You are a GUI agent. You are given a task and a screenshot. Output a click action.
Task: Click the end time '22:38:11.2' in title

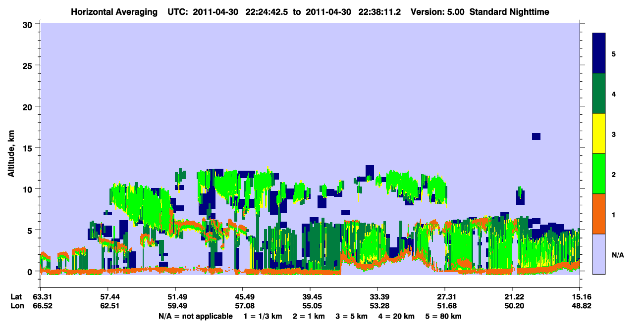pos(378,11)
